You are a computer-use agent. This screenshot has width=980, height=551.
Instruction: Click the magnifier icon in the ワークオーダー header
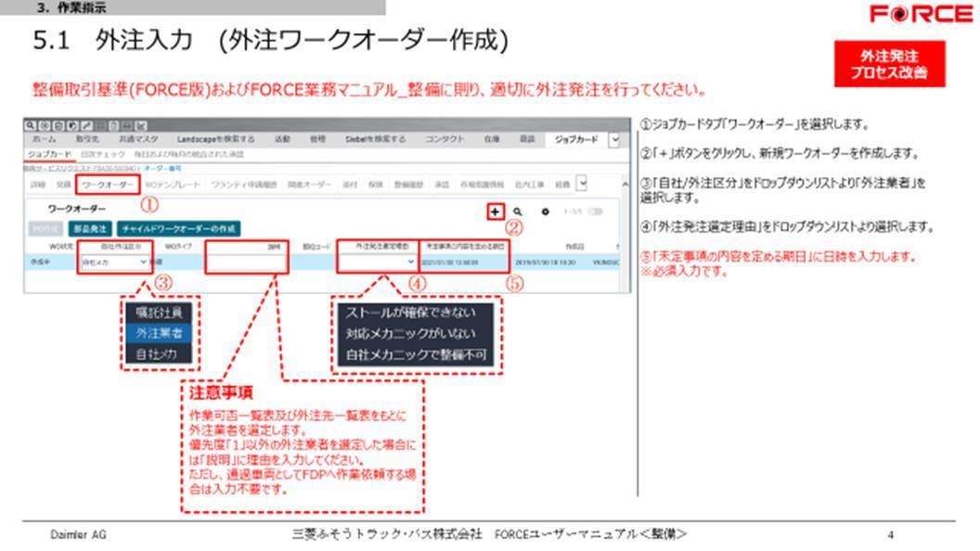coord(517,212)
